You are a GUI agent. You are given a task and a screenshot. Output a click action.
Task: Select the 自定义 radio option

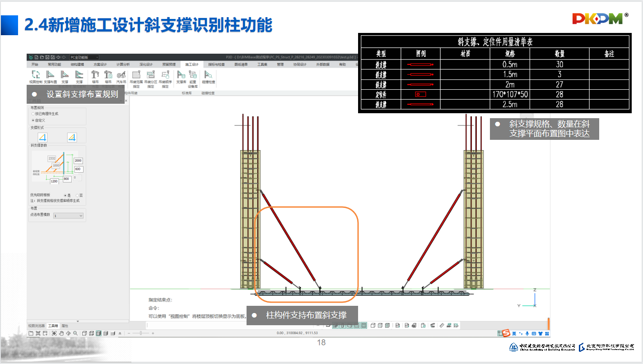pyautogui.click(x=38, y=120)
